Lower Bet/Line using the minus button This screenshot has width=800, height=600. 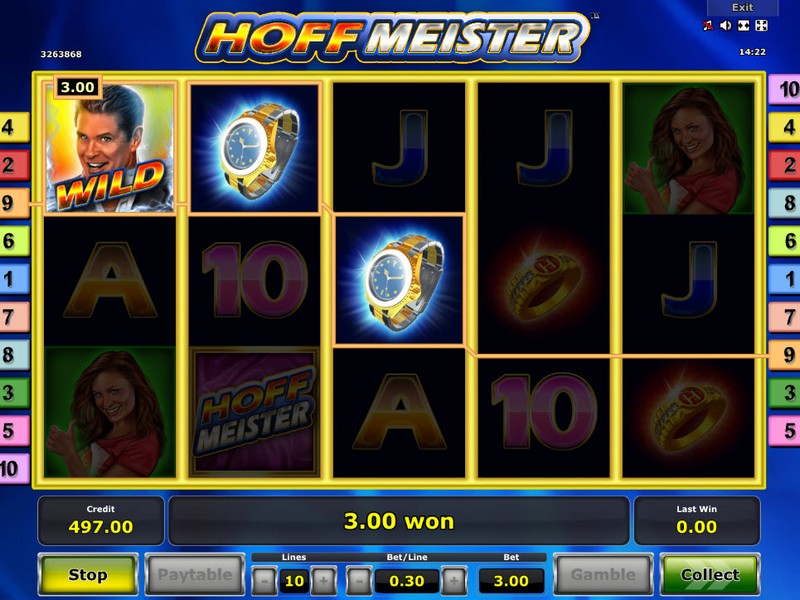[359, 581]
